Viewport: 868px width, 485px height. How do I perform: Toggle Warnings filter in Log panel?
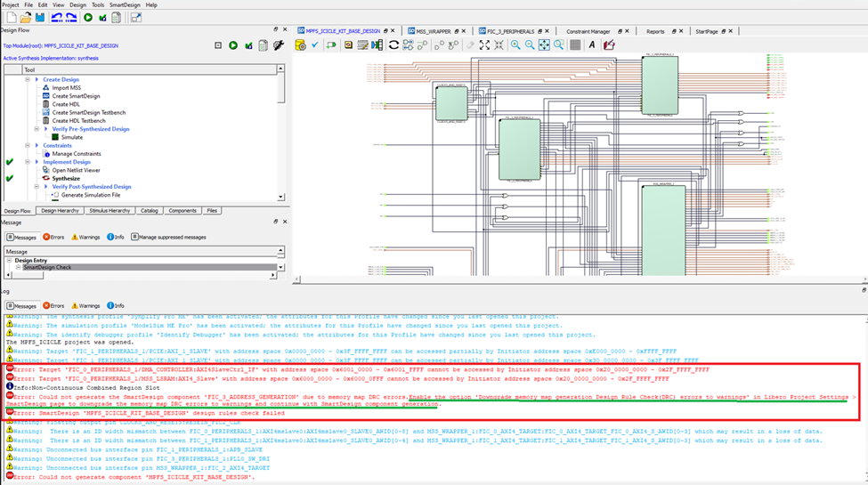point(85,305)
